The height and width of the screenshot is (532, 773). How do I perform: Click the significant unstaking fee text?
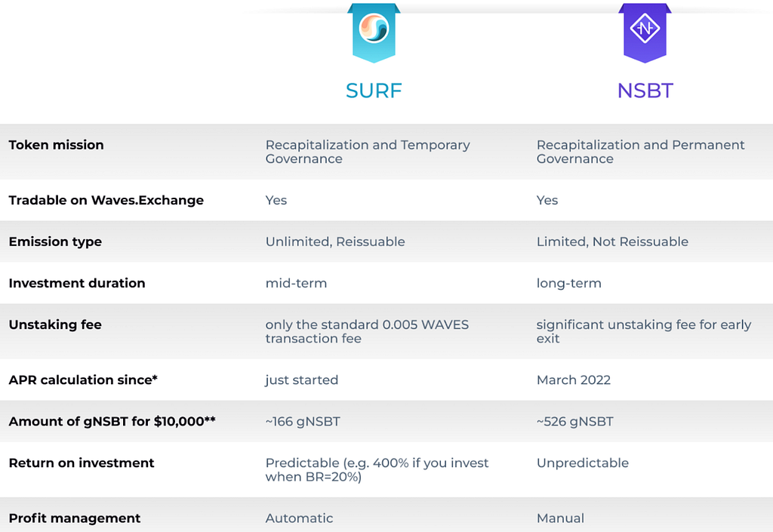tap(644, 331)
